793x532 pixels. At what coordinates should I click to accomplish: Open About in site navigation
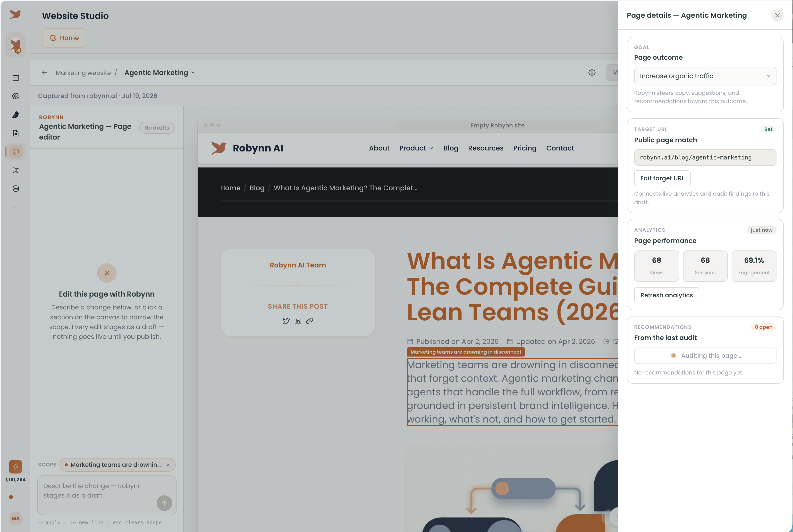click(379, 148)
